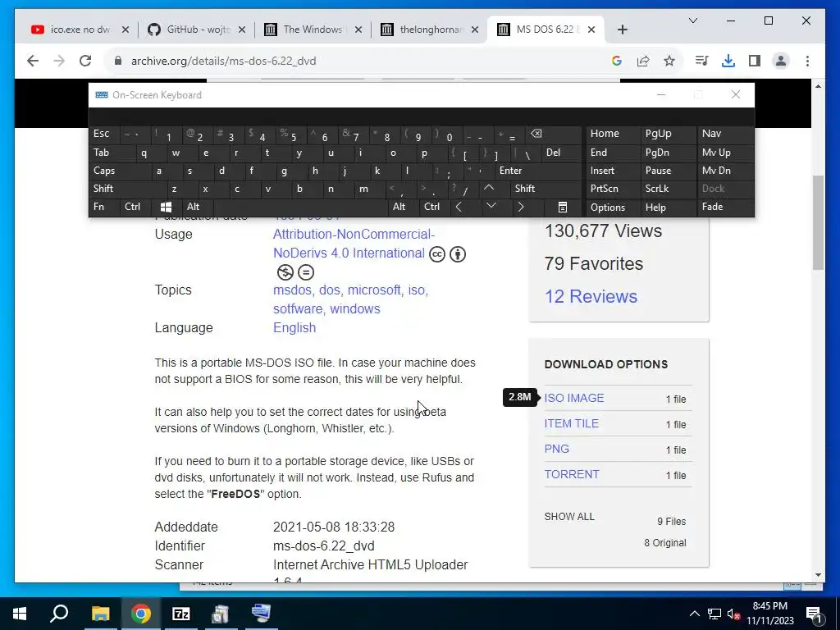840x630 pixels.
Task: Toggle ScrLk key on On-Screen Keyboard
Action: [x=668, y=189]
